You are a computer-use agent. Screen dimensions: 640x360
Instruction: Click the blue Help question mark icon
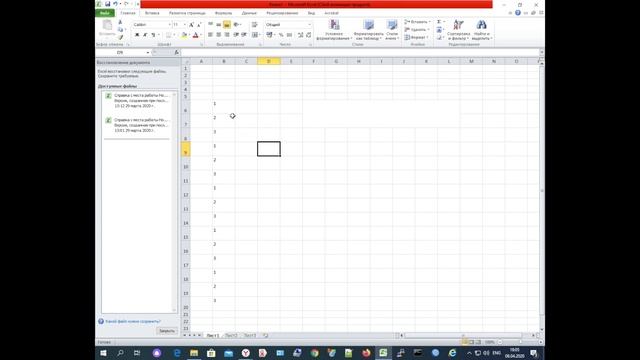click(x=518, y=13)
